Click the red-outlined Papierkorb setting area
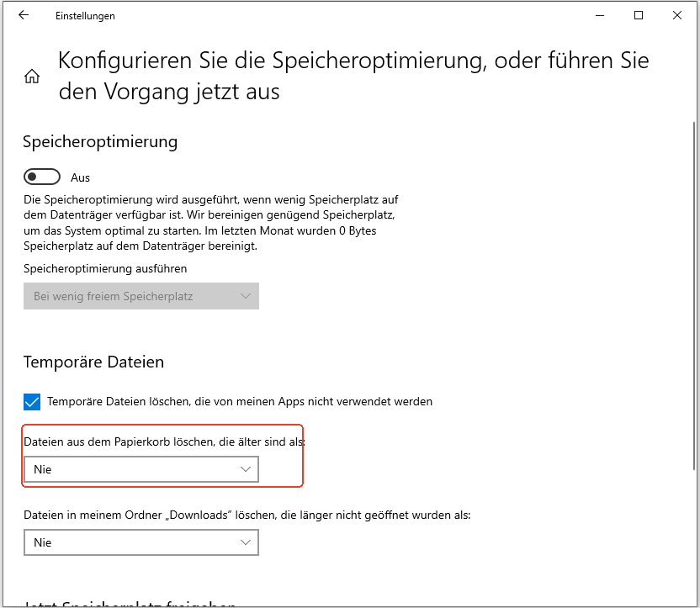This screenshot has height=608, width=700. 162,454
